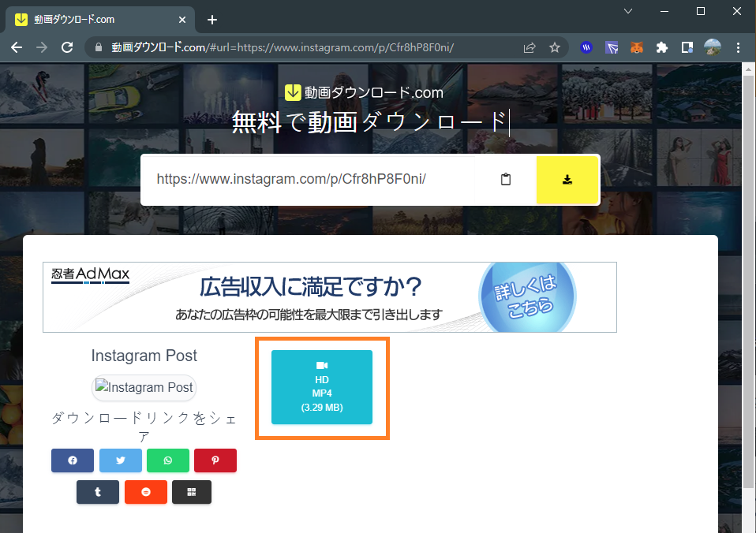Share download link via WhatsApp
This screenshot has width=756, height=533.
[x=168, y=460]
